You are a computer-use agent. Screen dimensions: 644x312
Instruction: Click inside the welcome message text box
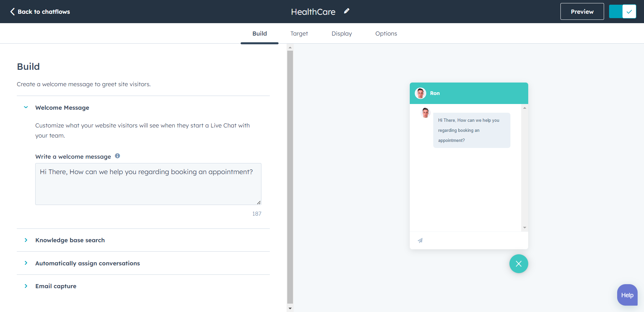pyautogui.click(x=148, y=184)
